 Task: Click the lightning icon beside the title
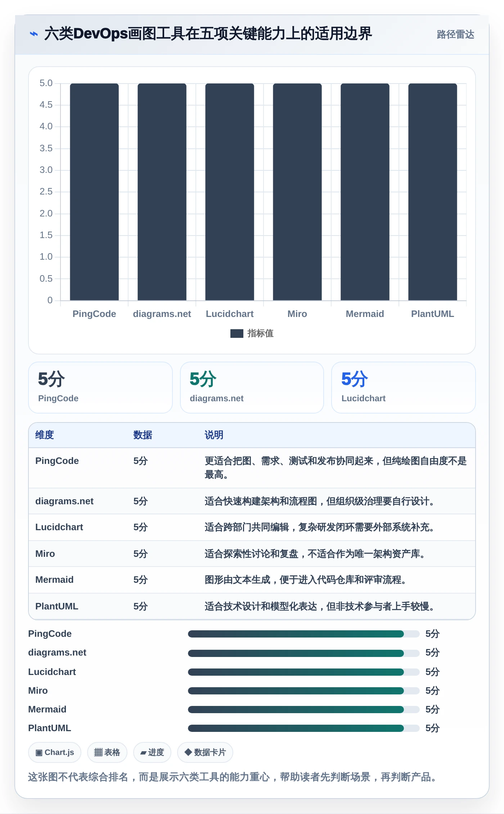(33, 34)
